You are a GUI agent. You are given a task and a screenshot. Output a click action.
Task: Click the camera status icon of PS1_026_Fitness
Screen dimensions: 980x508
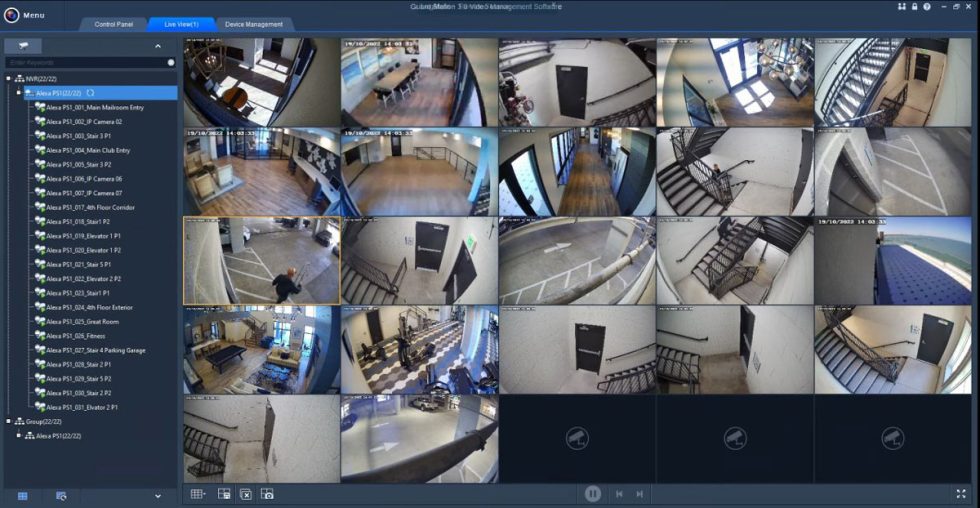point(40,336)
